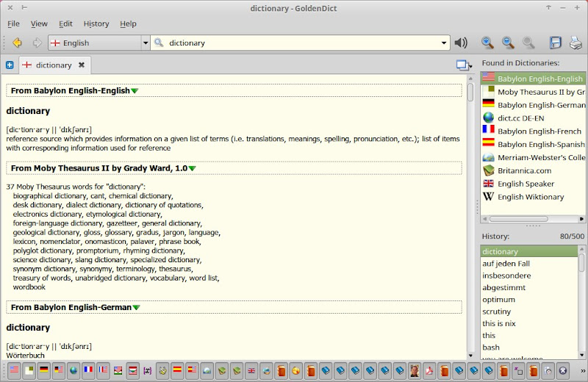Close the dictionary tab

pos(82,65)
